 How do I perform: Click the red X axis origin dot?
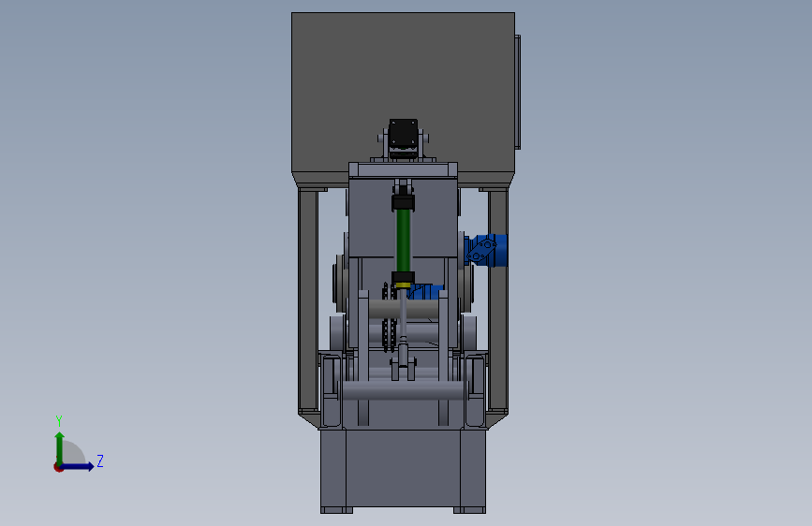(58, 467)
